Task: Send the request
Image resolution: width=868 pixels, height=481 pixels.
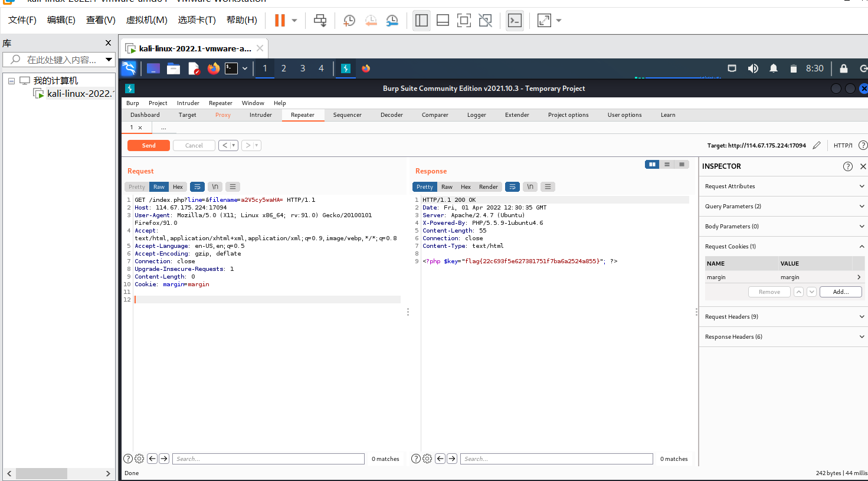Action: [x=149, y=145]
